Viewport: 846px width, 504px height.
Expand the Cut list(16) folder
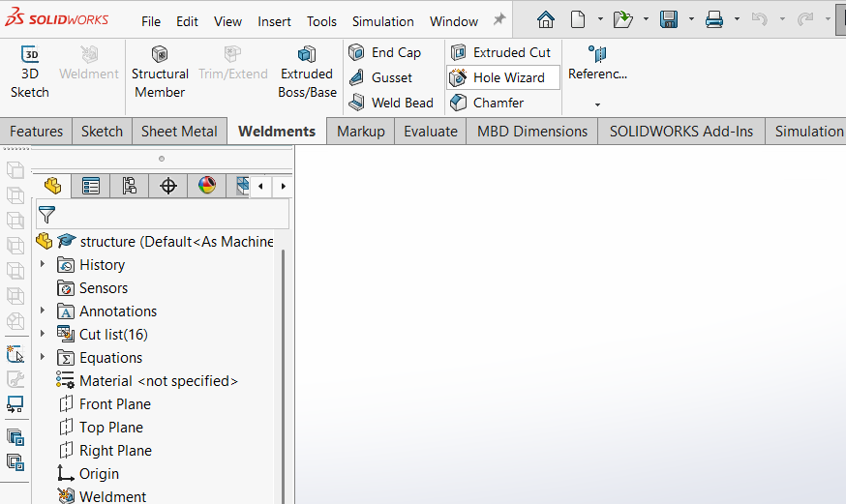point(43,334)
